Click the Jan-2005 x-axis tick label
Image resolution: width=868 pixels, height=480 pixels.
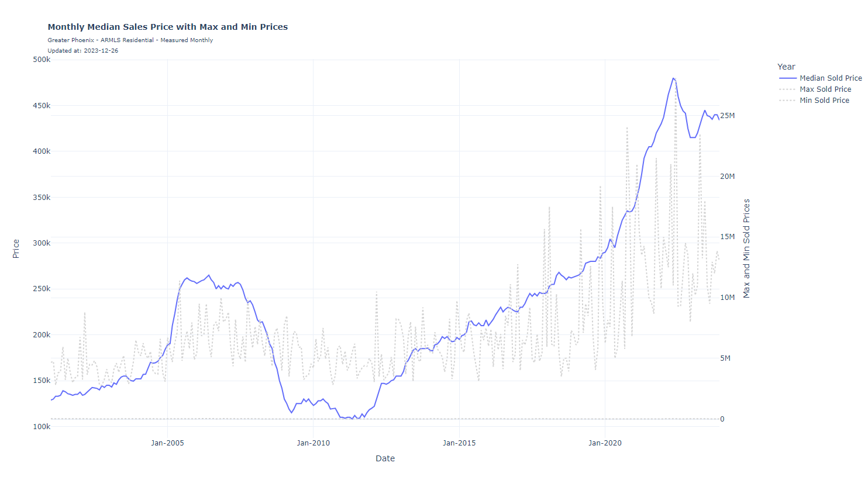click(167, 443)
